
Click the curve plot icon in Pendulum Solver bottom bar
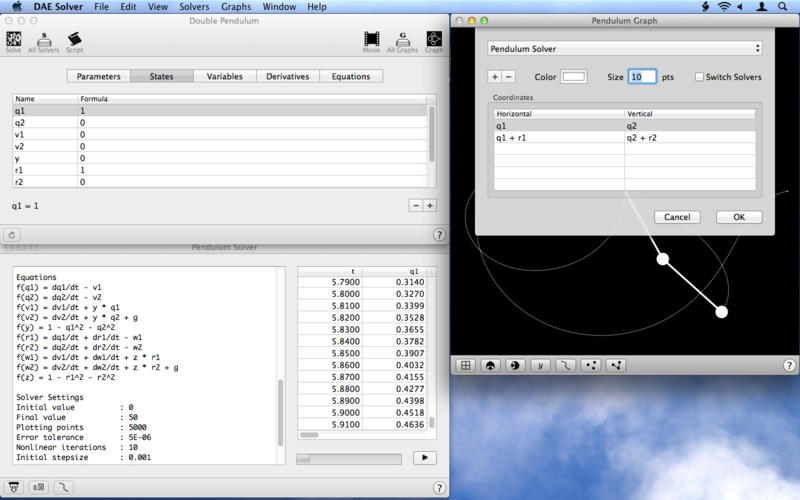(x=63, y=487)
